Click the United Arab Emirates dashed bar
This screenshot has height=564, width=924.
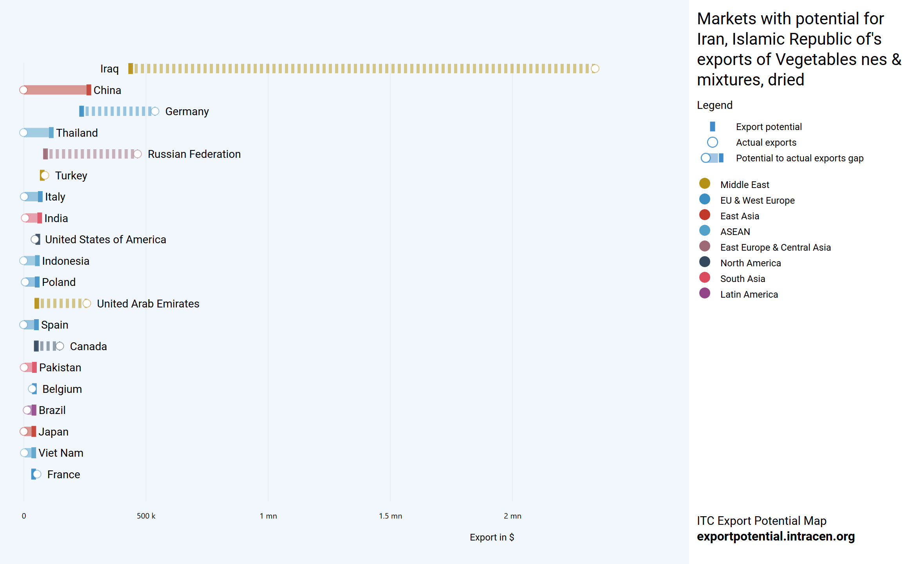click(x=61, y=304)
